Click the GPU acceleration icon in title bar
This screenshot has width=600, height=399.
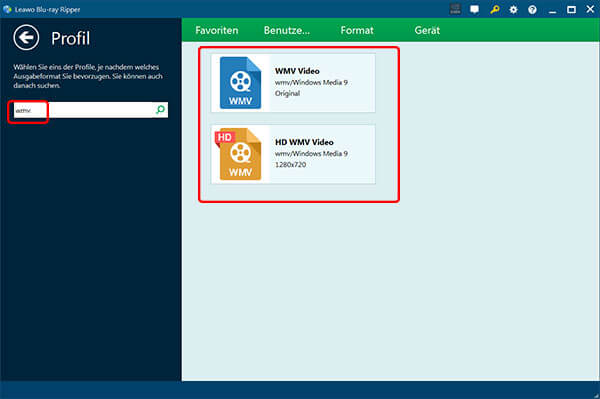click(455, 9)
